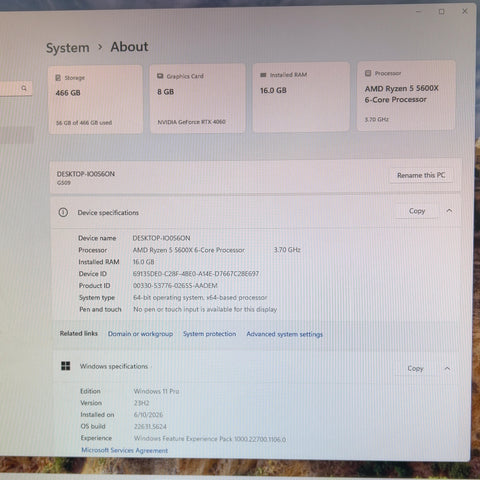This screenshot has height=480, width=480.
Task: Select the DESKTOP-IO0S6ON computer name header
Action: pos(86,174)
